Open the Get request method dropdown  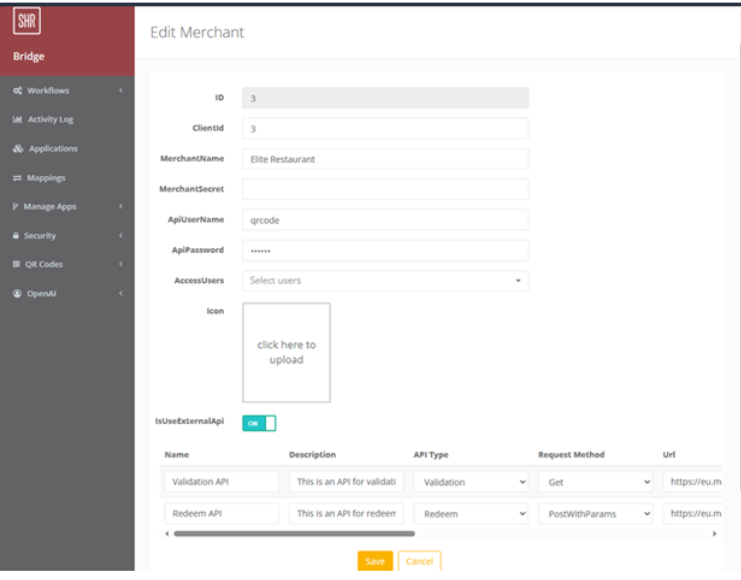[x=595, y=482]
